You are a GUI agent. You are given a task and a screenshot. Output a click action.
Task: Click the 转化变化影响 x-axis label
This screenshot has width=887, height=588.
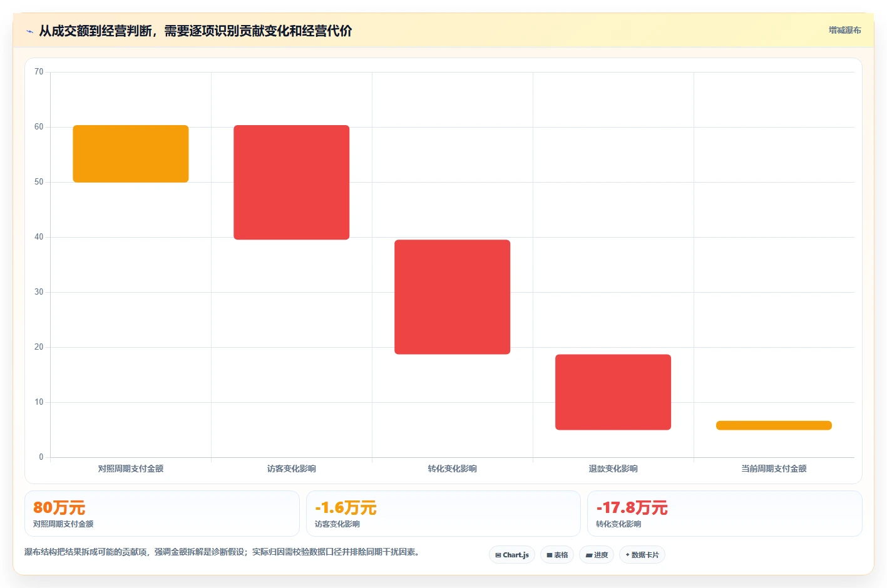pyautogui.click(x=453, y=469)
